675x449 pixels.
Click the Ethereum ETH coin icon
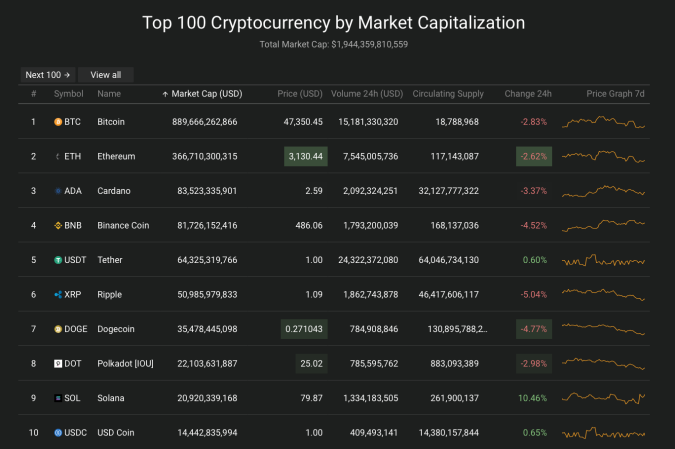pyautogui.click(x=58, y=157)
